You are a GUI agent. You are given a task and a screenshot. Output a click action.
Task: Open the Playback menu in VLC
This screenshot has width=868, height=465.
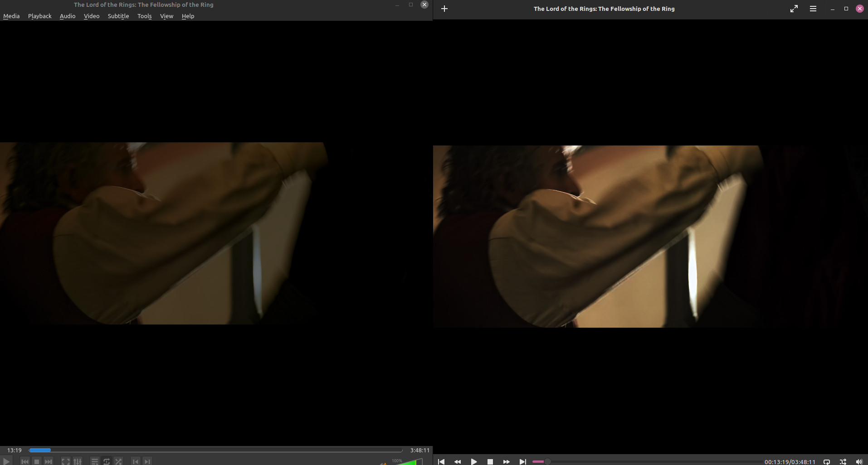tap(40, 16)
